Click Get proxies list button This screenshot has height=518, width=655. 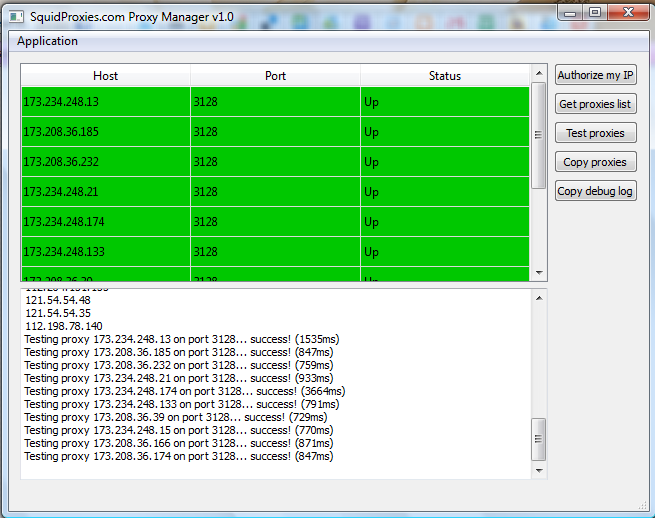tap(596, 104)
